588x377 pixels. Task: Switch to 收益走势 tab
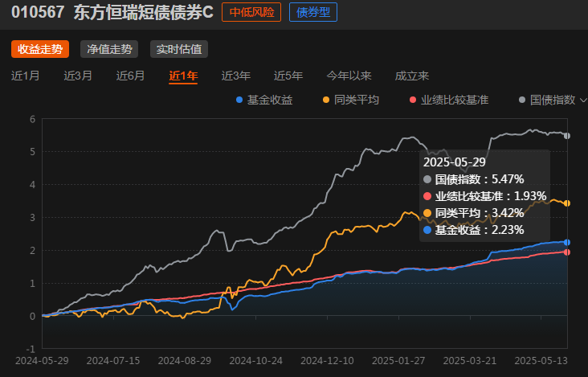coord(40,49)
